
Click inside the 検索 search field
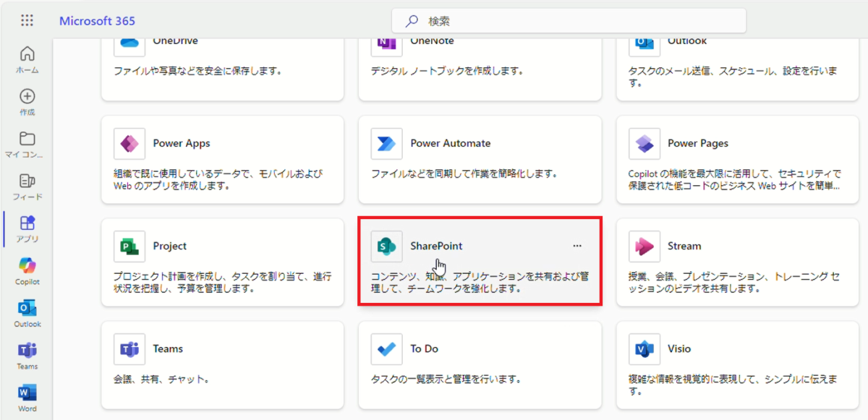coord(568,21)
